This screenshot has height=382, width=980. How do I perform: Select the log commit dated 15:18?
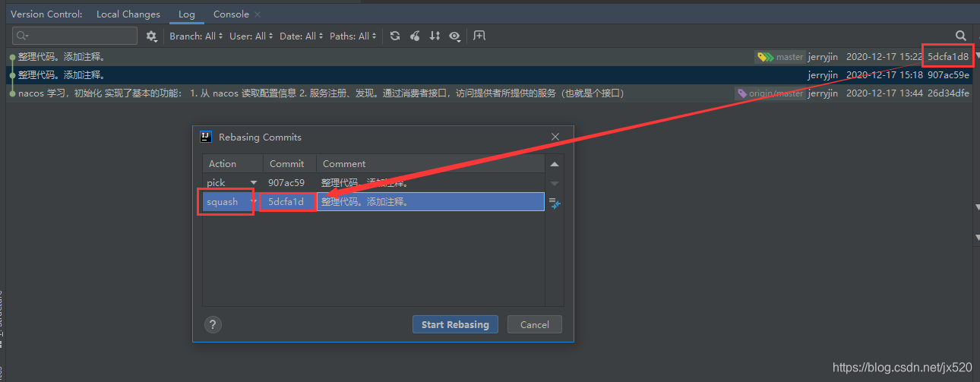(489, 75)
